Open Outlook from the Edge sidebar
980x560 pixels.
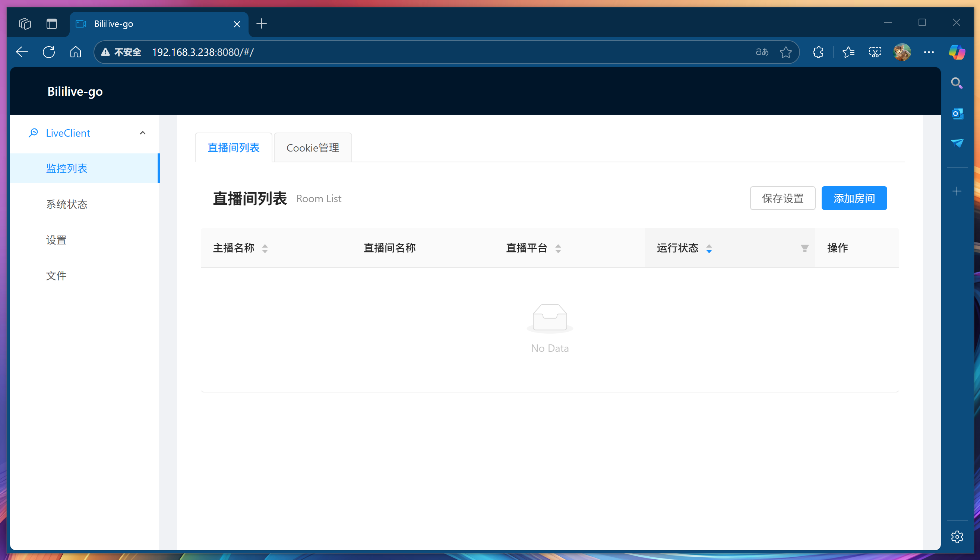(957, 114)
